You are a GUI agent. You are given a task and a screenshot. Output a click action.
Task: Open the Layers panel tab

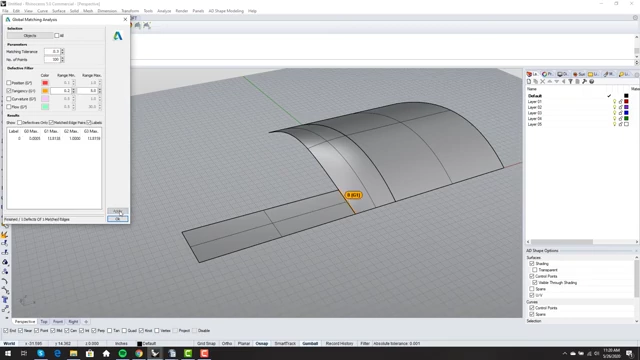tap(533, 74)
